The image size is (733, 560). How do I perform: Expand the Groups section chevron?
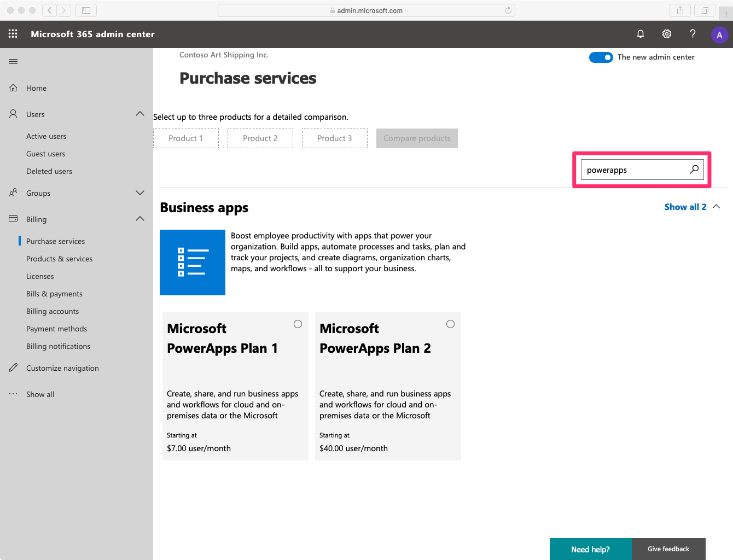coord(140,192)
